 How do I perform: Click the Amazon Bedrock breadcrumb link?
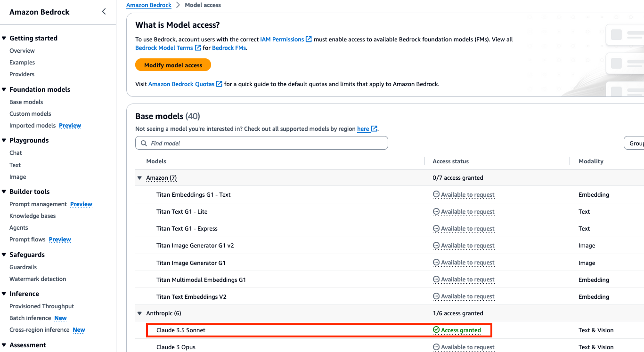149,5
